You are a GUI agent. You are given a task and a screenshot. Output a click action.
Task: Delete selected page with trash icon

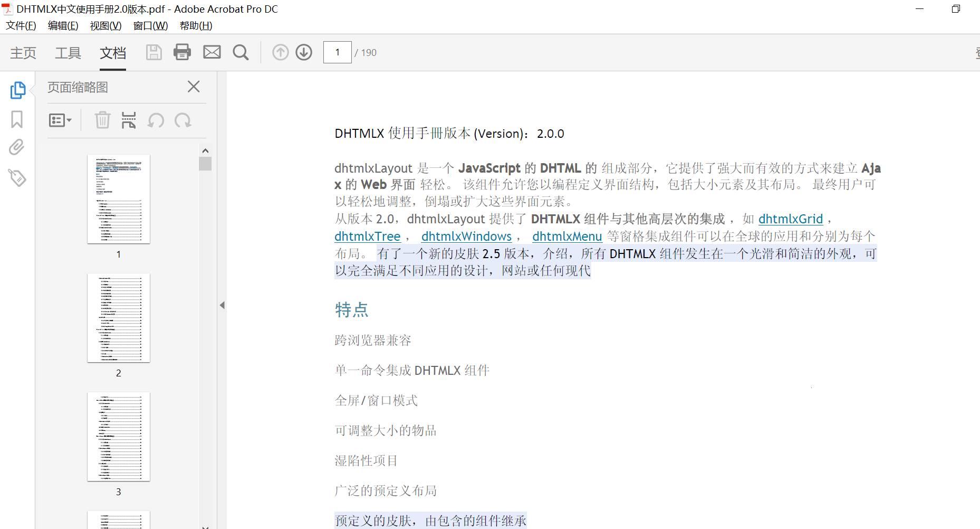[x=102, y=120]
